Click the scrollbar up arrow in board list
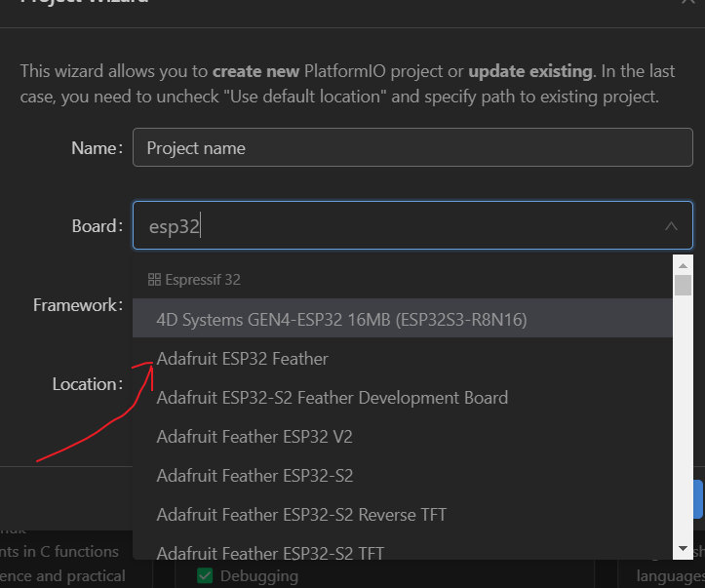The height and width of the screenshot is (588, 705). (x=684, y=264)
